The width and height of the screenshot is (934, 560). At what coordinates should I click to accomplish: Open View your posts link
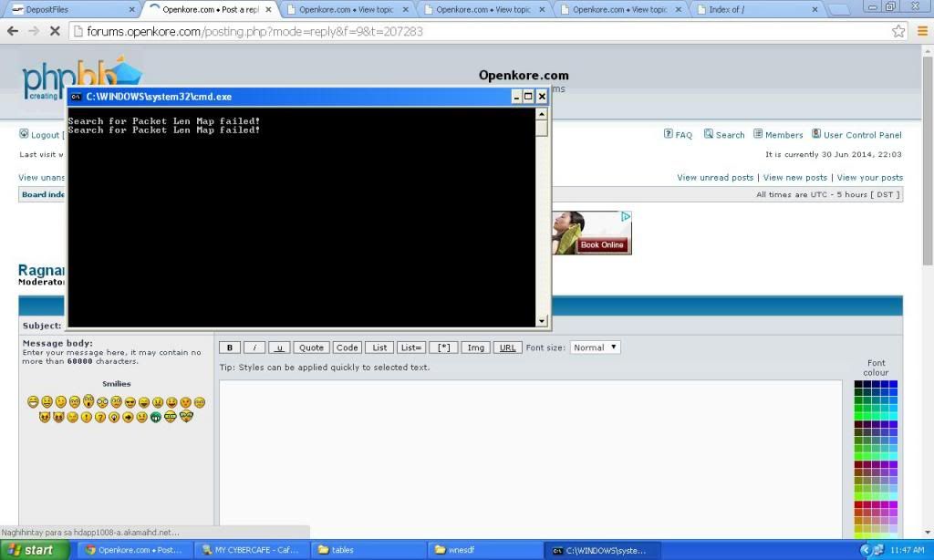point(869,178)
